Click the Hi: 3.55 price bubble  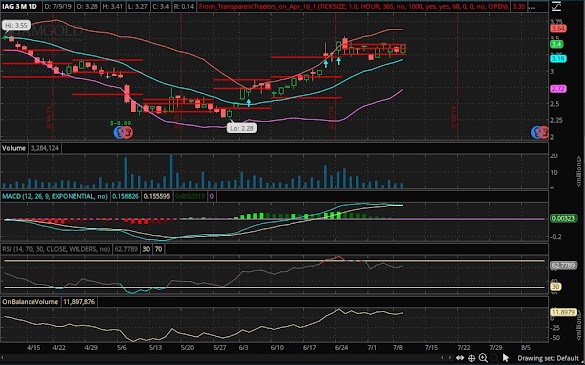click(16, 25)
